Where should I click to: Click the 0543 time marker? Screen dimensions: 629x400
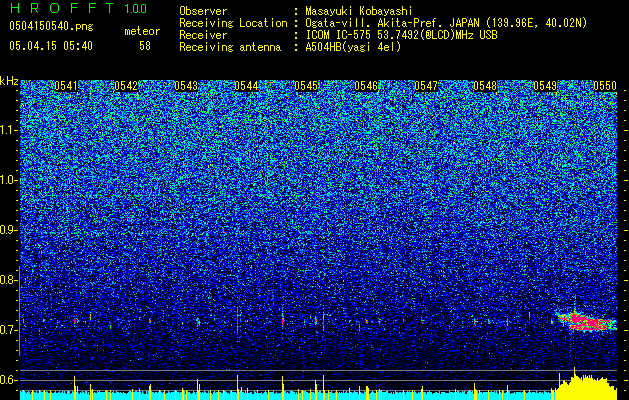[x=186, y=86]
